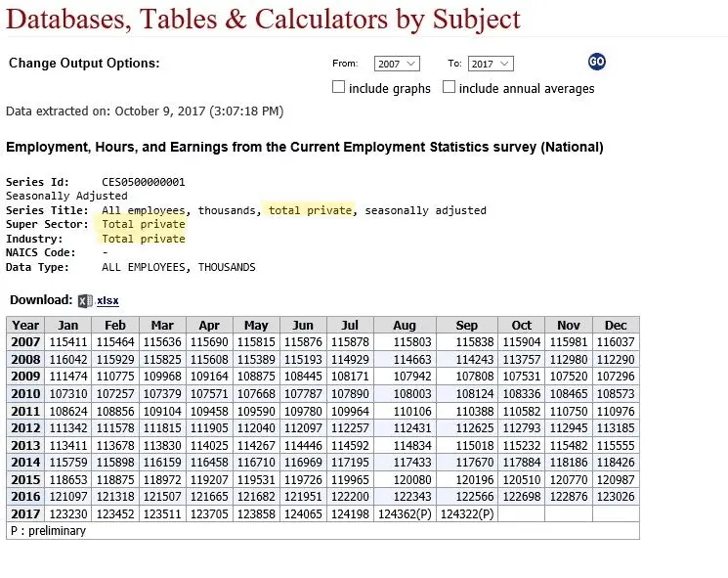
Task: Select the Dec column header
Action: click(x=616, y=326)
